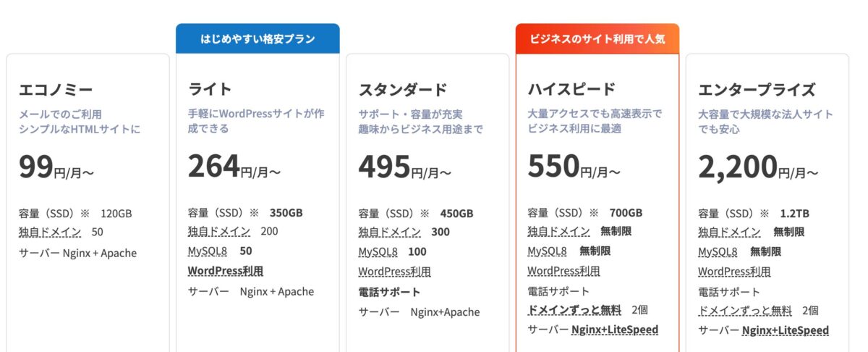Click ドメインずっと無料 in the ハイスピード plan
The image size is (868, 352).
point(574,310)
